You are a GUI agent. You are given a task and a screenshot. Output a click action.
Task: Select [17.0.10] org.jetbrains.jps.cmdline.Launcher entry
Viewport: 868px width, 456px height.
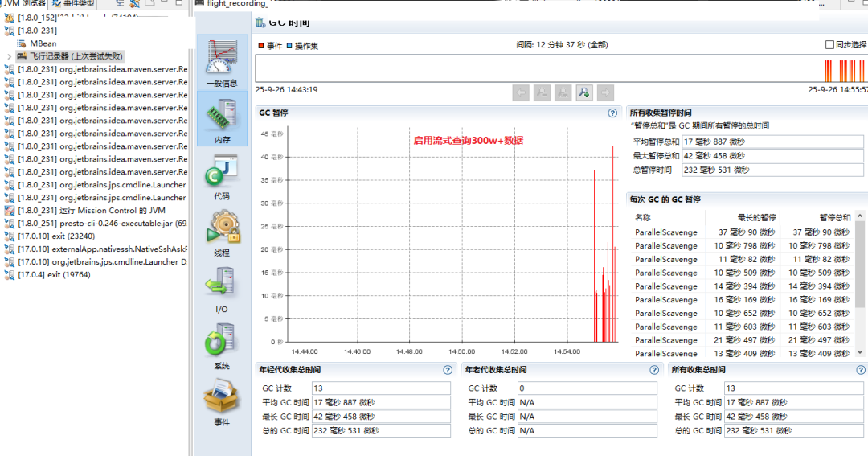click(x=102, y=261)
